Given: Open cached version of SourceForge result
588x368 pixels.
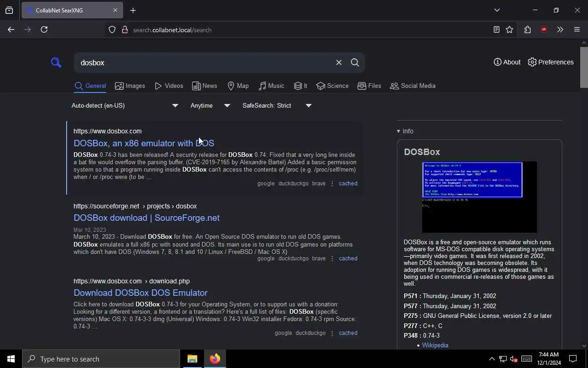Looking at the screenshot, I should click(x=348, y=259).
